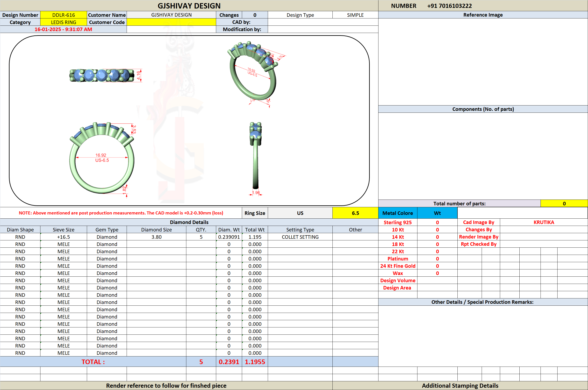
Task: Select the Render reference to follow footer text
Action: (x=166, y=385)
